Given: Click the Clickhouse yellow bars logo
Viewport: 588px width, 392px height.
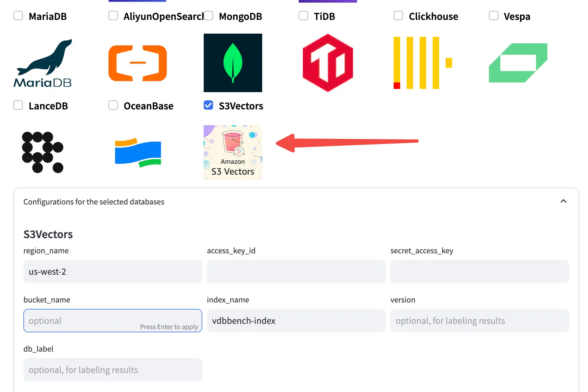Looking at the screenshot, I should (423, 63).
